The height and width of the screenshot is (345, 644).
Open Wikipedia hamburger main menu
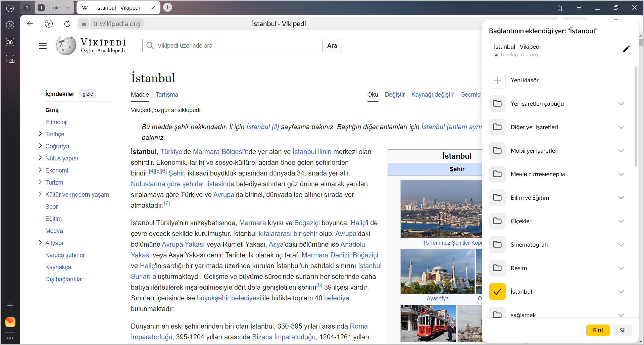tap(43, 46)
